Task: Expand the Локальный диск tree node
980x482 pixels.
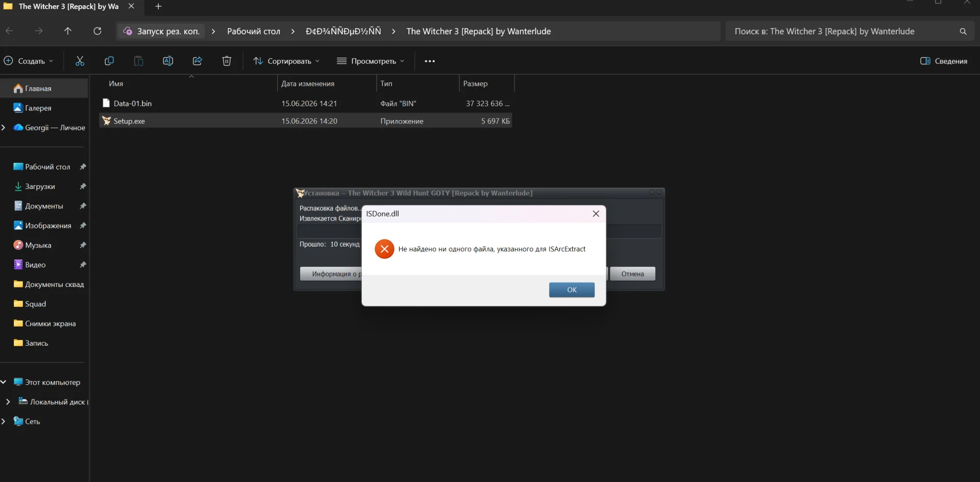Action: [8, 402]
